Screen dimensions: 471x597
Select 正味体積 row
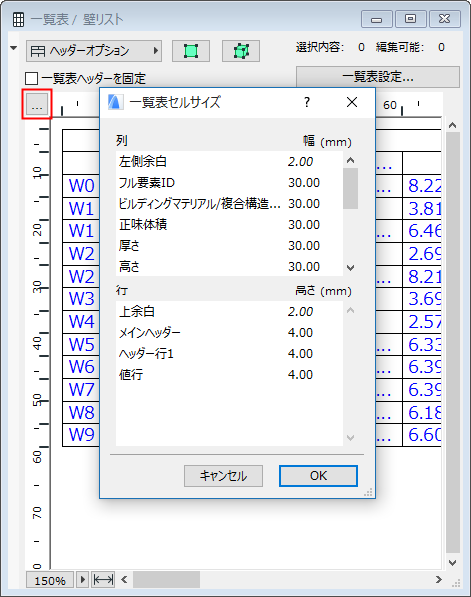[x=229, y=225]
